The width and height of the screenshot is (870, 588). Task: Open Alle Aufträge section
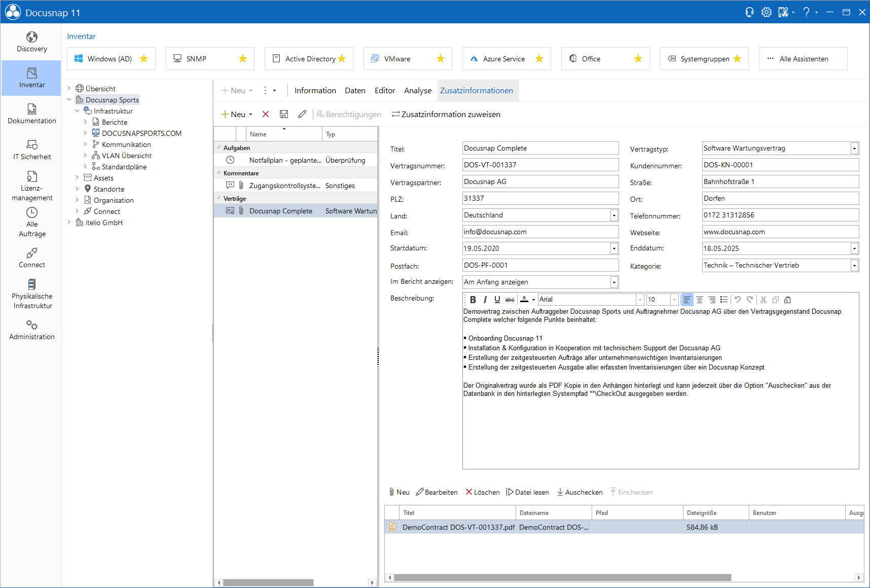pos(31,222)
